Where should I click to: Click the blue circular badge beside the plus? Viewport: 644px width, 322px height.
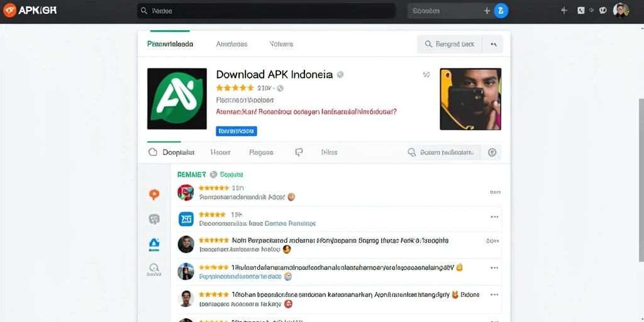(501, 11)
